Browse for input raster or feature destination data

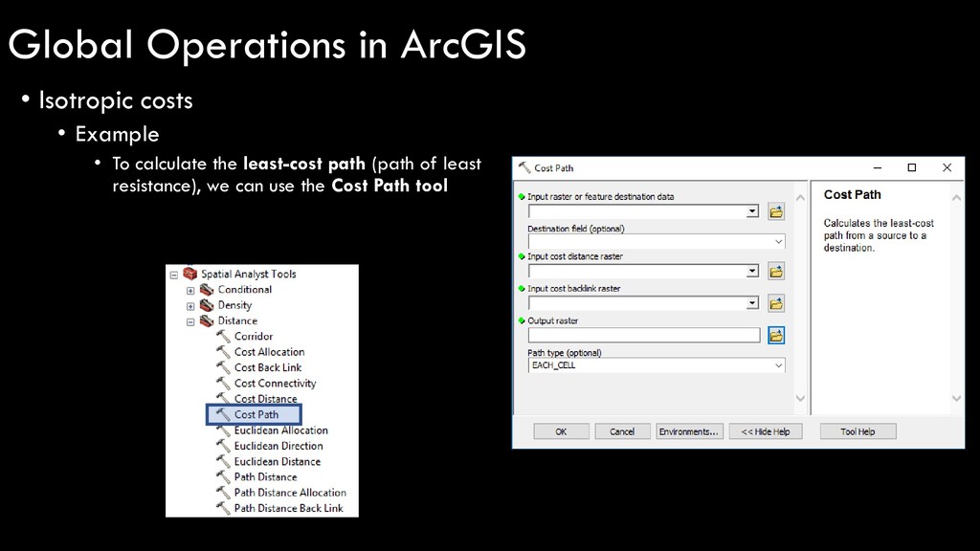click(x=775, y=211)
